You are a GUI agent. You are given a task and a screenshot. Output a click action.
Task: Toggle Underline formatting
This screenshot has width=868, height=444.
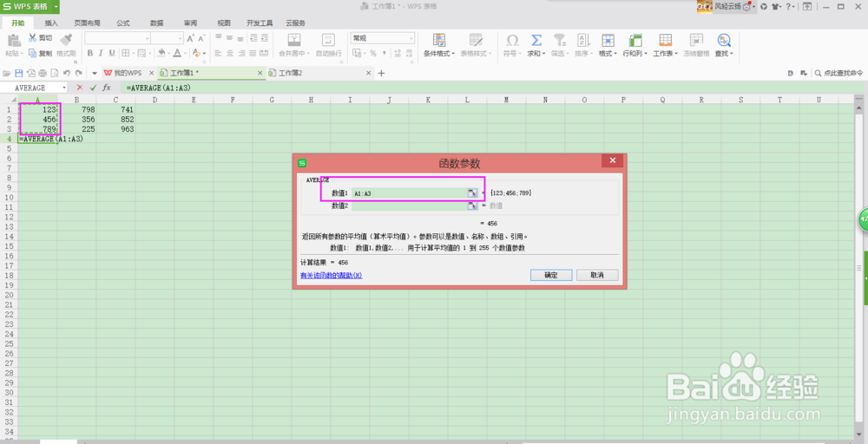point(112,53)
